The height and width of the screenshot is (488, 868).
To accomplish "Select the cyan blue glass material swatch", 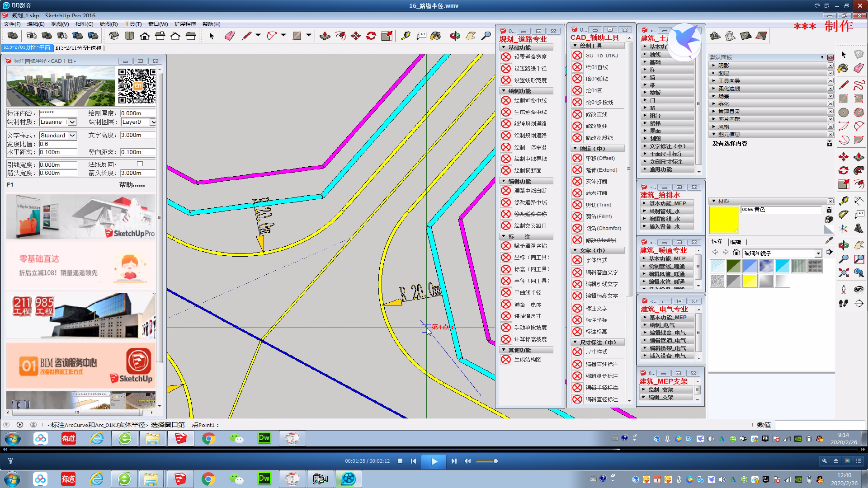I will [x=782, y=266].
